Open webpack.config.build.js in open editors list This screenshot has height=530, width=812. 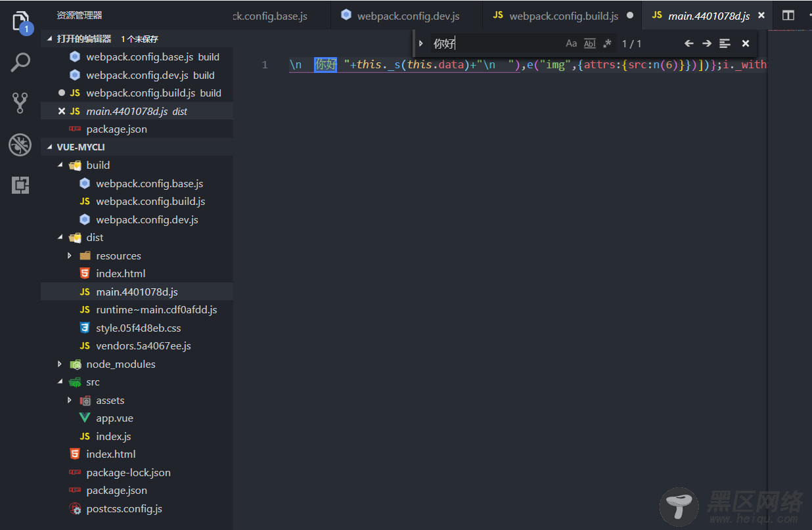[137, 93]
